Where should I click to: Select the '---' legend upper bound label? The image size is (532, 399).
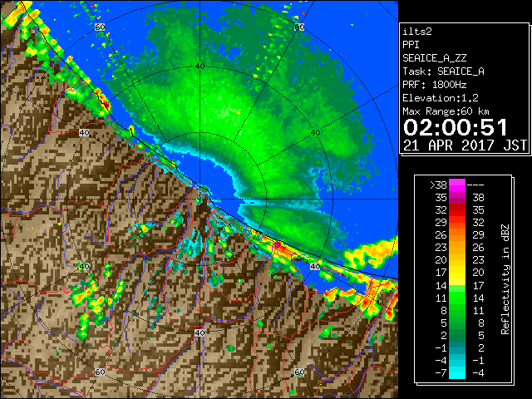(x=475, y=185)
